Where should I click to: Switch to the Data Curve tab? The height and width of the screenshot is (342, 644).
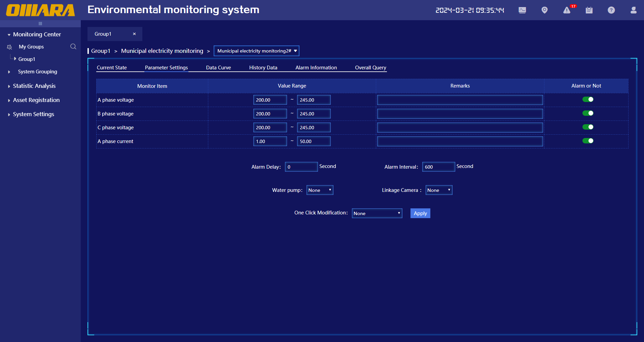[x=218, y=68]
